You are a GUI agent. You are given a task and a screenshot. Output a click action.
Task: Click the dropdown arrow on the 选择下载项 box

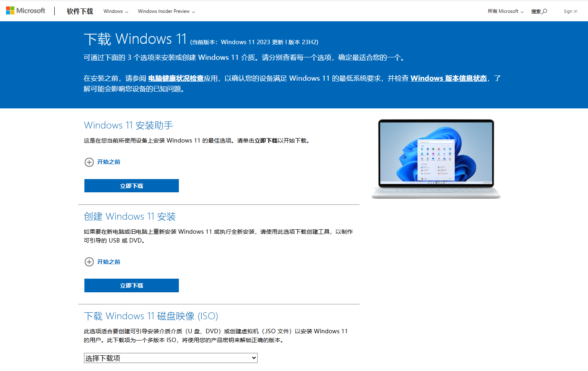point(253,358)
